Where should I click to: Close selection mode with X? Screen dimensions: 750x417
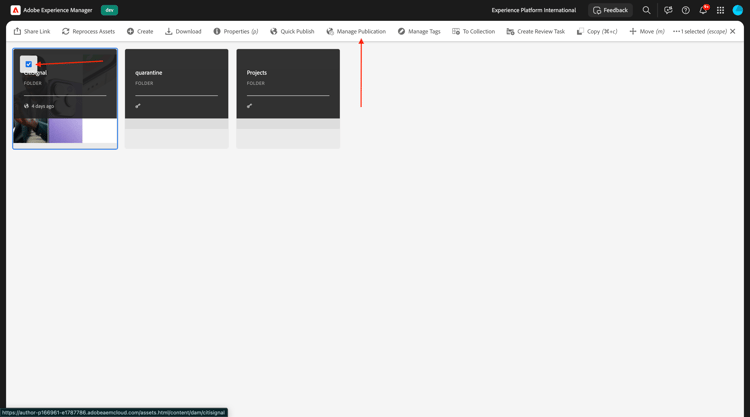click(x=733, y=32)
